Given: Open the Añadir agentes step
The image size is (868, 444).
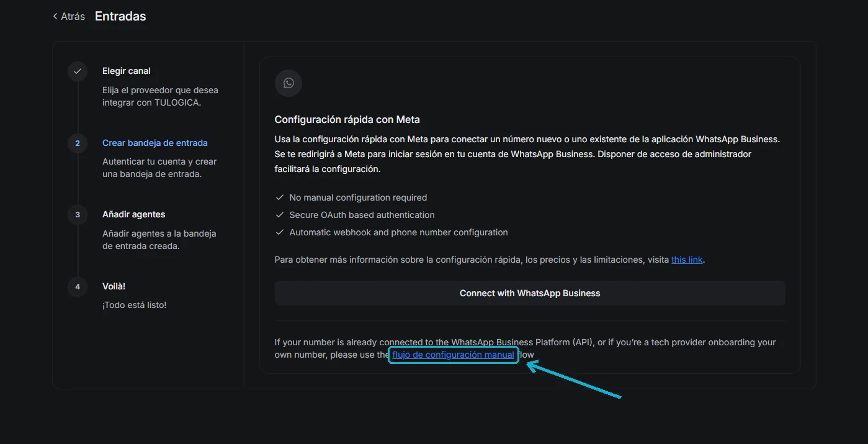Looking at the screenshot, I should pos(134,214).
